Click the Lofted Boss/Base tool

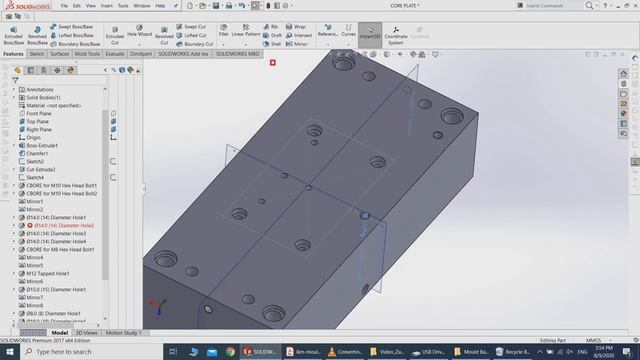[72, 36]
